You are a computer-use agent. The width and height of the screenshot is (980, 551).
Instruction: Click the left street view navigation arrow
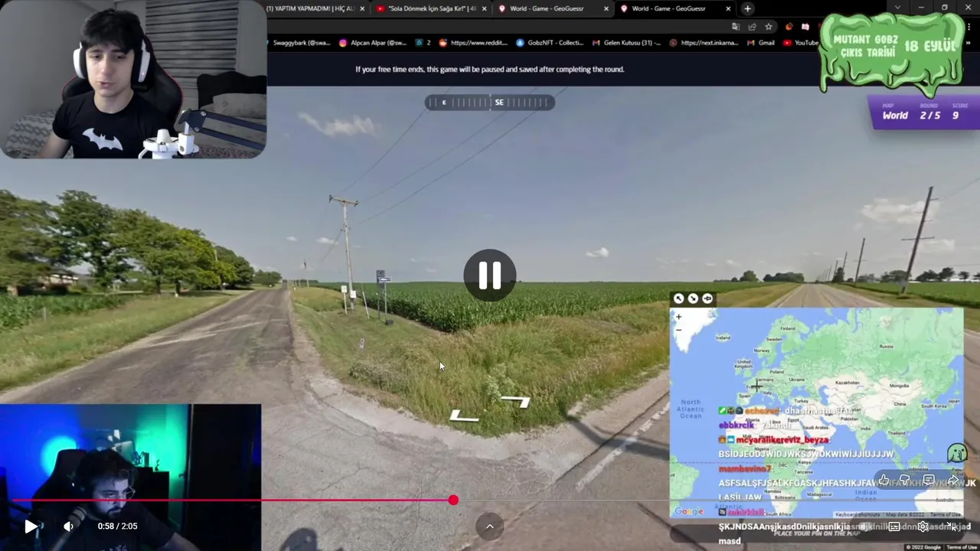pyautogui.click(x=464, y=416)
